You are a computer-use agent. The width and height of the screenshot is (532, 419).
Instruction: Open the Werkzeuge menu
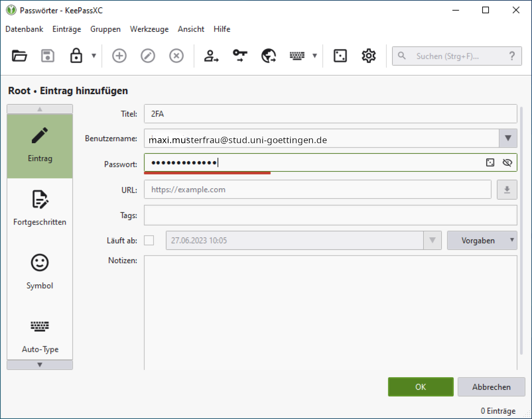tap(149, 29)
